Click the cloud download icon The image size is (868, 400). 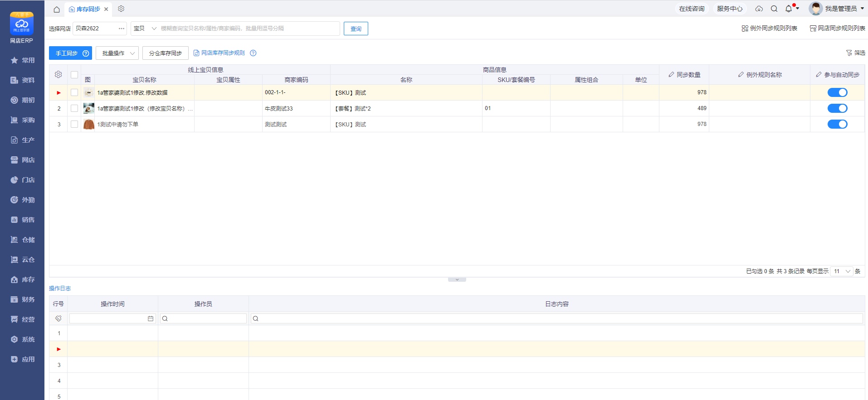click(759, 9)
